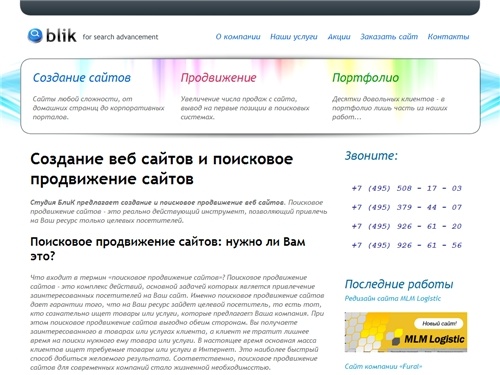
Task: Click the for search advancement tagline
Action: pyautogui.click(x=120, y=37)
